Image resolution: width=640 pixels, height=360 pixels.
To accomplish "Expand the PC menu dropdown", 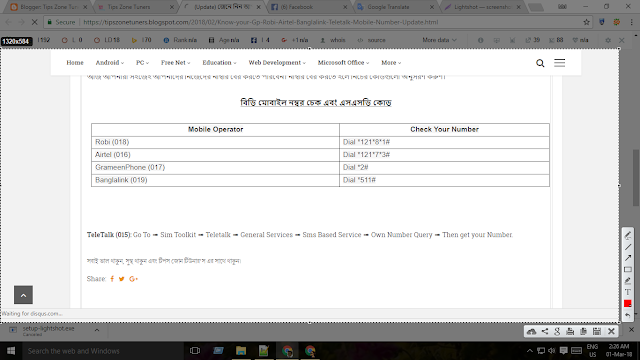I will pyautogui.click(x=142, y=62).
